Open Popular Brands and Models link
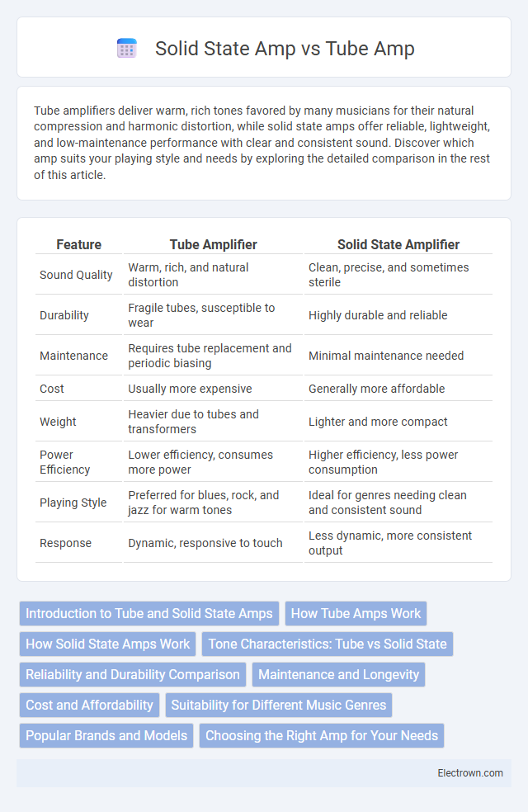 (x=106, y=735)
